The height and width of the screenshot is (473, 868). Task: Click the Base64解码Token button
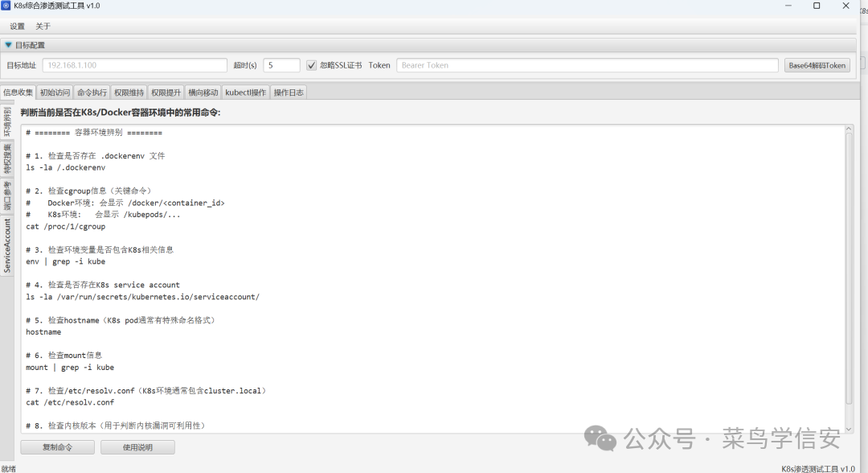tap(817, 65)
